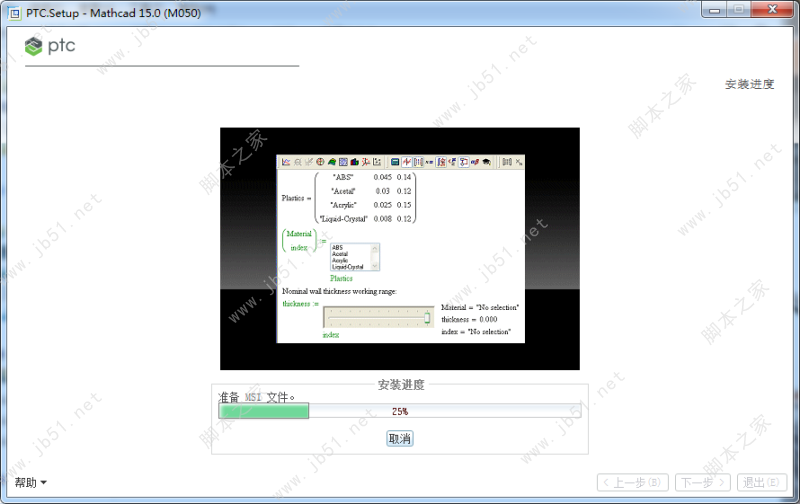Click the Mathcad preview slideshow image
800x504 pixels.
pos(399,248)
